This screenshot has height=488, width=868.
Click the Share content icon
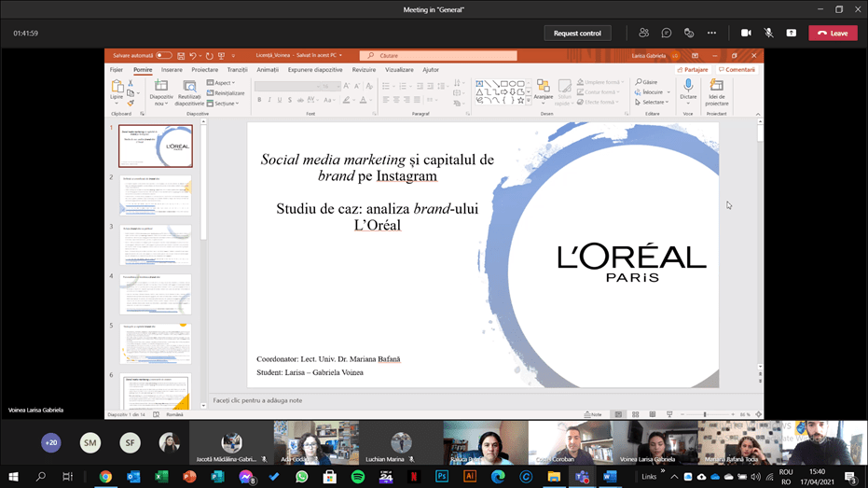(x=792, y=33)
